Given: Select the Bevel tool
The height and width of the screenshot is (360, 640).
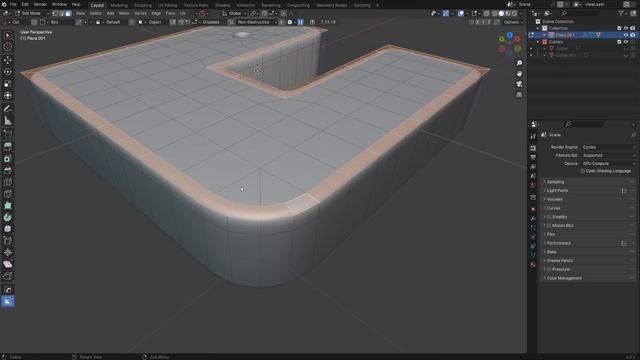Looking at the screenshot, I should point(8,170).
